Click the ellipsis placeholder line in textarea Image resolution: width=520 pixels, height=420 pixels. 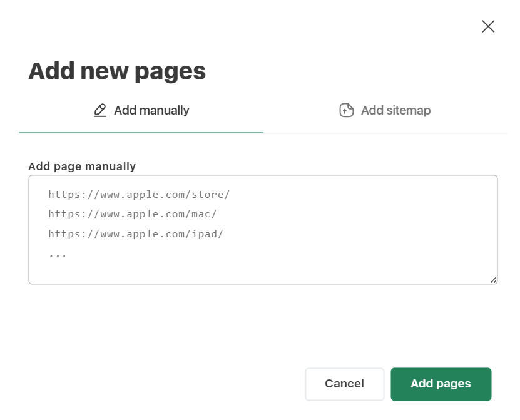[x=58, y=254]
